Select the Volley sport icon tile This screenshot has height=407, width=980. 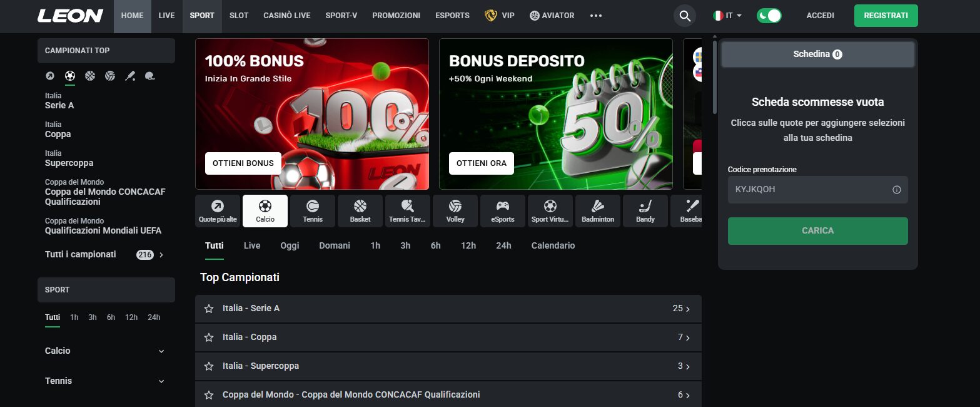point(455,211)
